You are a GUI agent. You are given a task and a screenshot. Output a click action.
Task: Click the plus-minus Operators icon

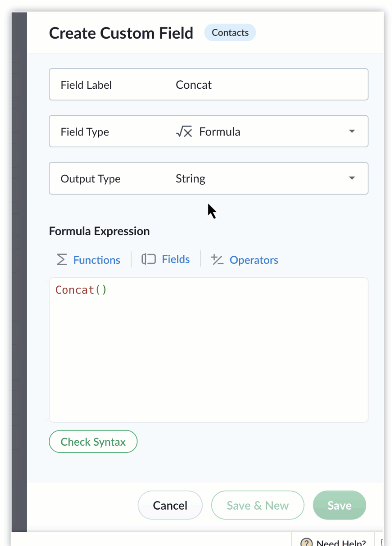point(217,260)
